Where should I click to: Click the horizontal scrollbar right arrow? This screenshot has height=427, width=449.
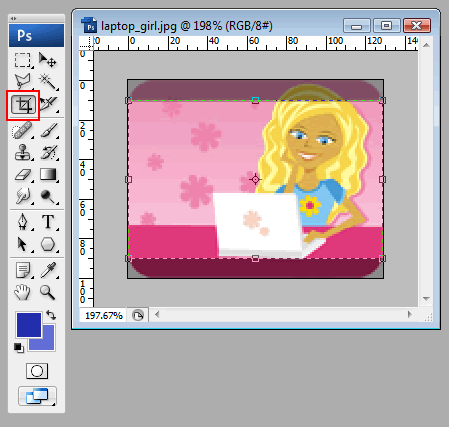point(409,314)
